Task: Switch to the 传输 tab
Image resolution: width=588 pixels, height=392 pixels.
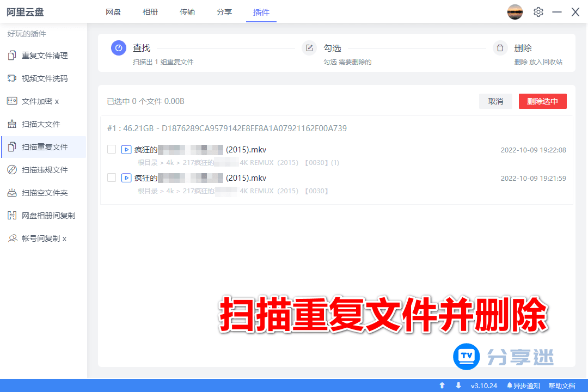Action: pyautogui.click(x=187, y=12)
